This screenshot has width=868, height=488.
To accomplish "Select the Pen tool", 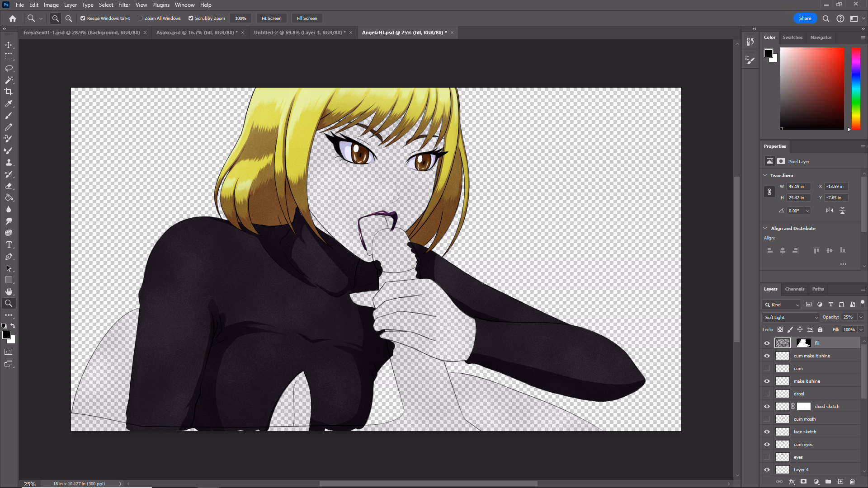I will (9, 256).
